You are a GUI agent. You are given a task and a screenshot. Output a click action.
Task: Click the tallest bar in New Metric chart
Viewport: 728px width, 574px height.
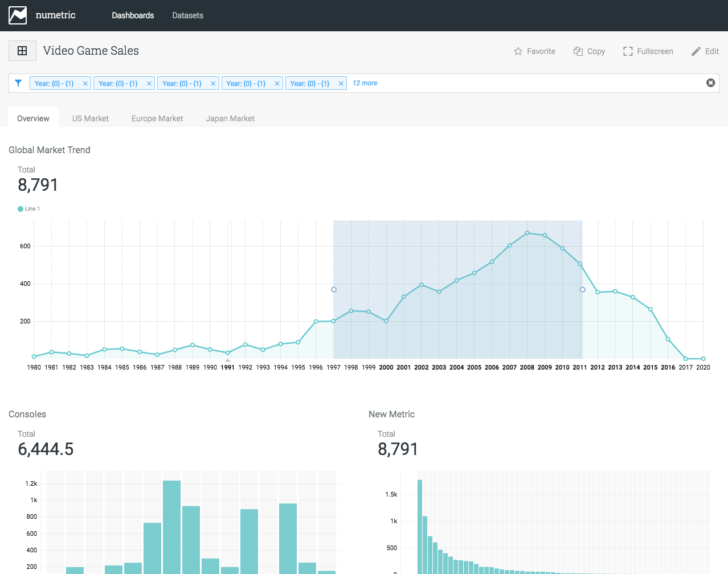coord(420,527)
